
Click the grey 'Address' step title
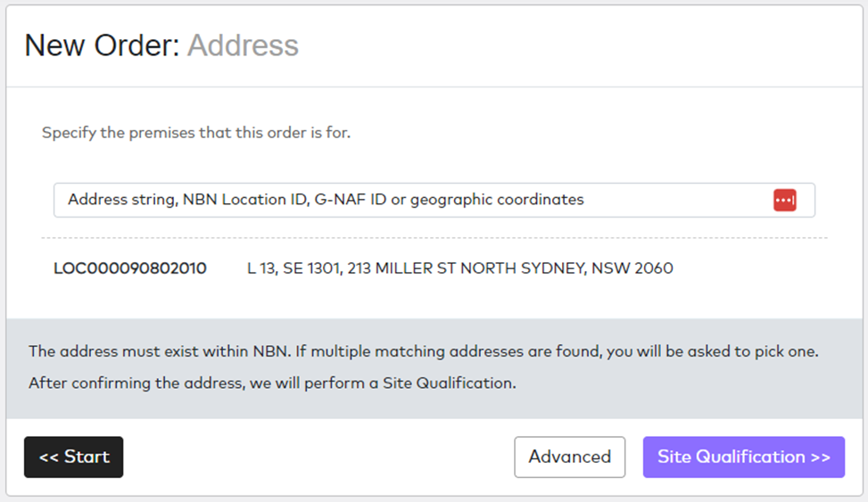coord(243,45)
